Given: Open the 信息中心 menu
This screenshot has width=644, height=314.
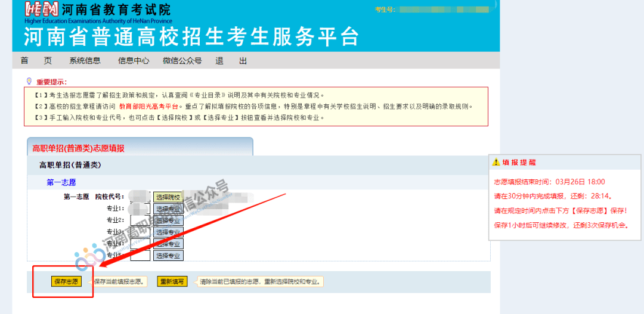Looking at the screenshot, I should pyautogui.click(x=134, y=61).
